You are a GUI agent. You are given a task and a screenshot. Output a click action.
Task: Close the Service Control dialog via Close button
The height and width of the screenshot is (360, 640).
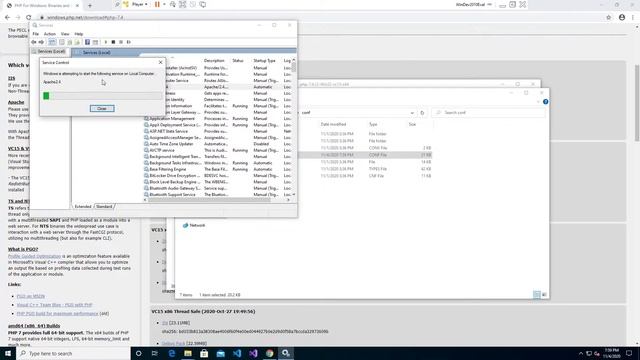click(102, 109)
